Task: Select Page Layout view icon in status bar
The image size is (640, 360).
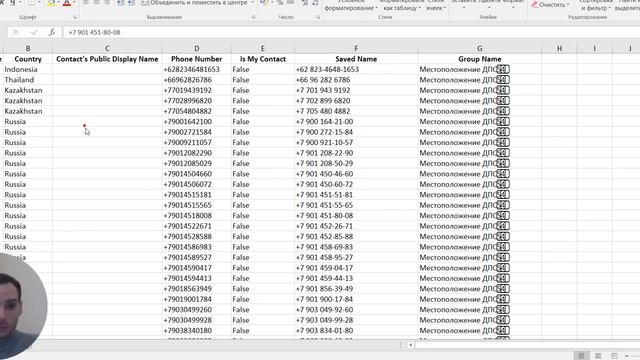Action: click(598, 356)
